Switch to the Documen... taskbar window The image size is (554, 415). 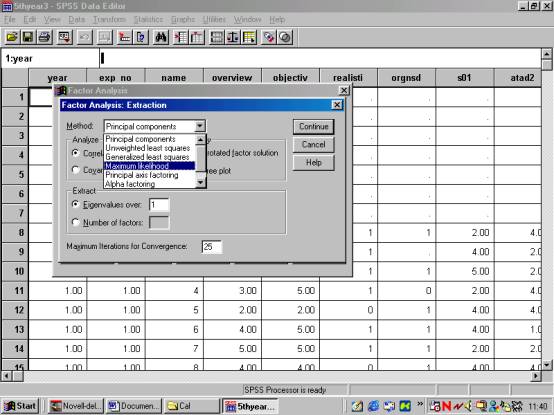pyautogui.click(x=134, y=406)
